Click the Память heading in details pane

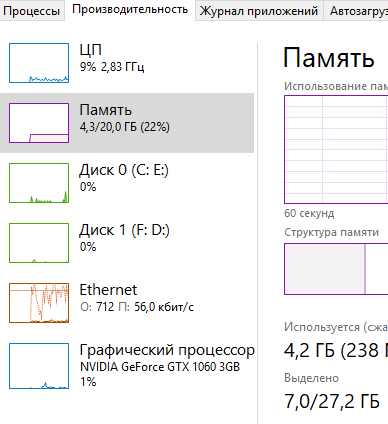(329, 58)
